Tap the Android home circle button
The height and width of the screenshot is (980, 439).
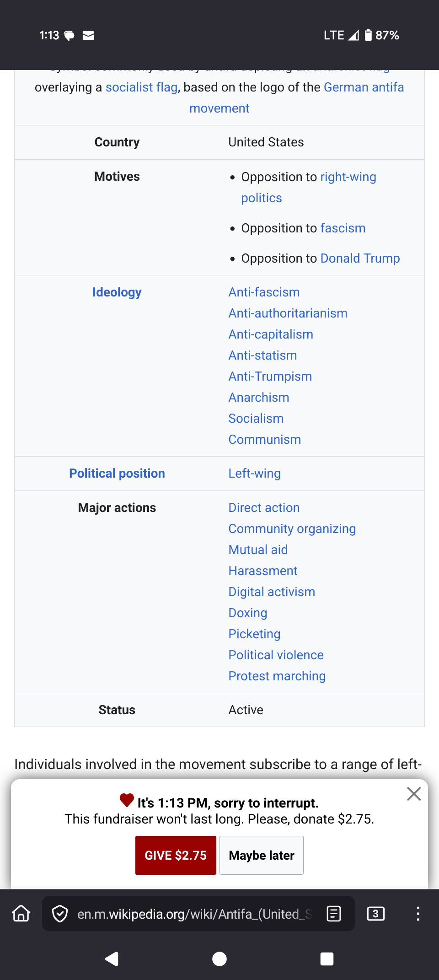coord(219,958)
